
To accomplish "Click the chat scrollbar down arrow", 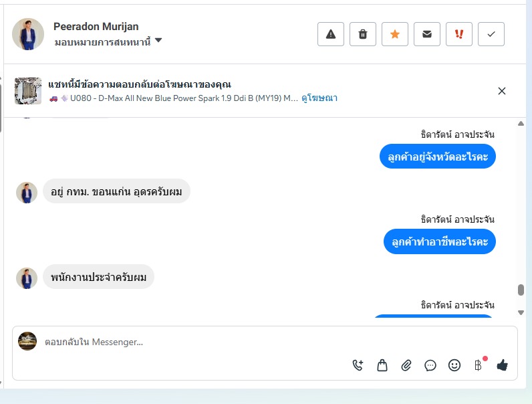I will [x=521, y=312].
